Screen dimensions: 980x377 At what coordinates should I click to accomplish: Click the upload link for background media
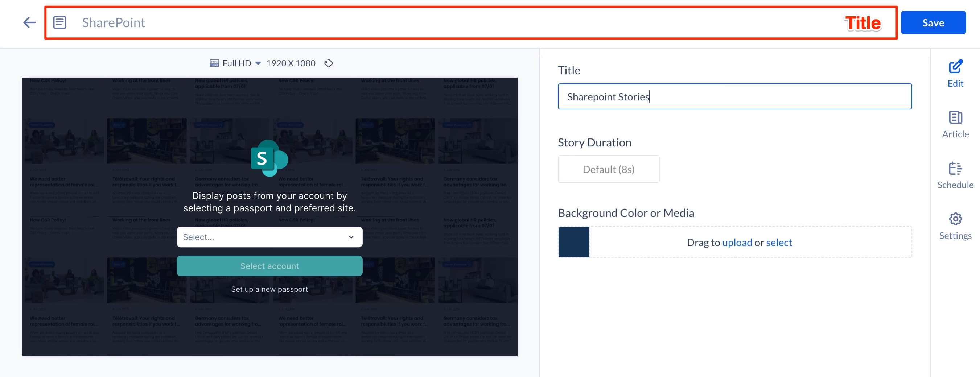(737, 243)
